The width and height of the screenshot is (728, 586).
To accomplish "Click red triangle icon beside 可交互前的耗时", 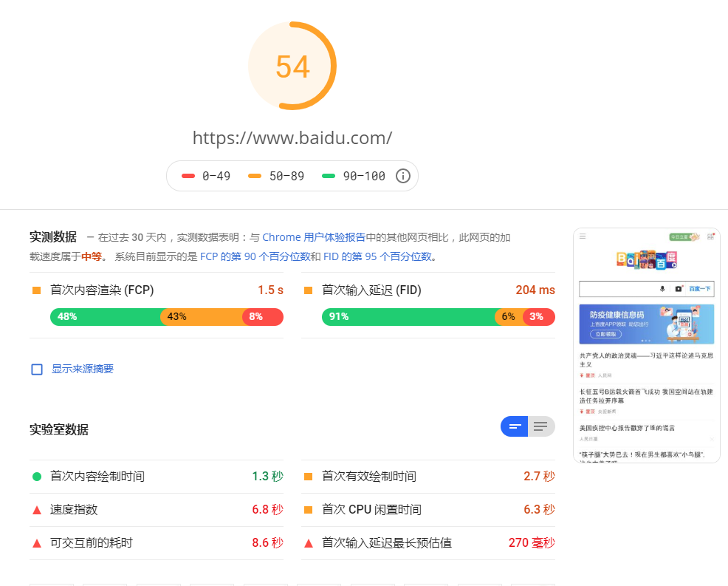I will click(37, 543).
